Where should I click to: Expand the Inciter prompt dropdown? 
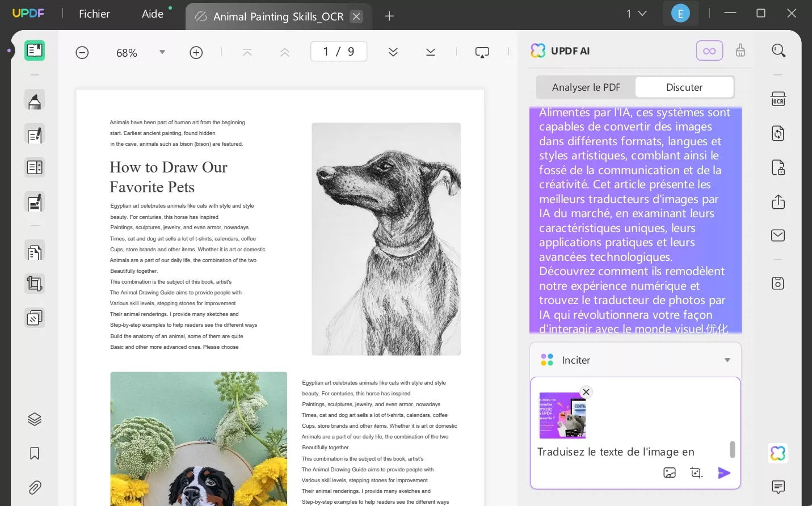[727, 360]
